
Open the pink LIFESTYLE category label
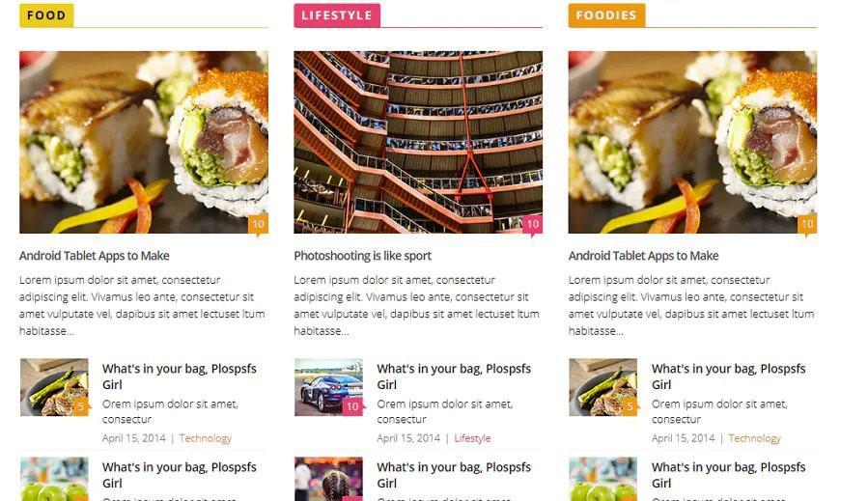(337, 15)
